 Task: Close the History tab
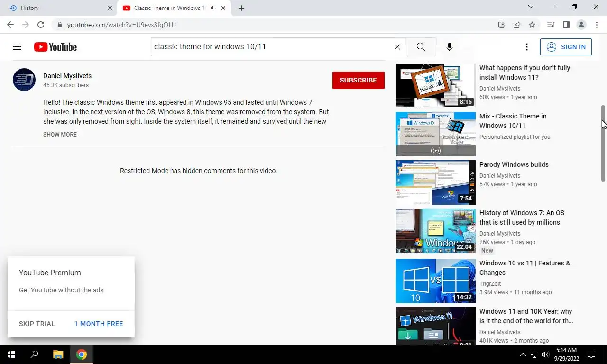(110, 8)
